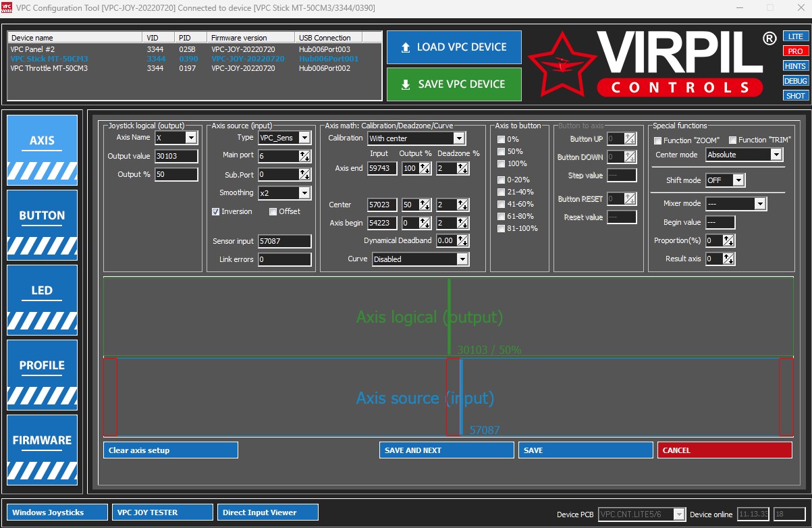Open VPC JOY TESTER

tap(163, 512)
